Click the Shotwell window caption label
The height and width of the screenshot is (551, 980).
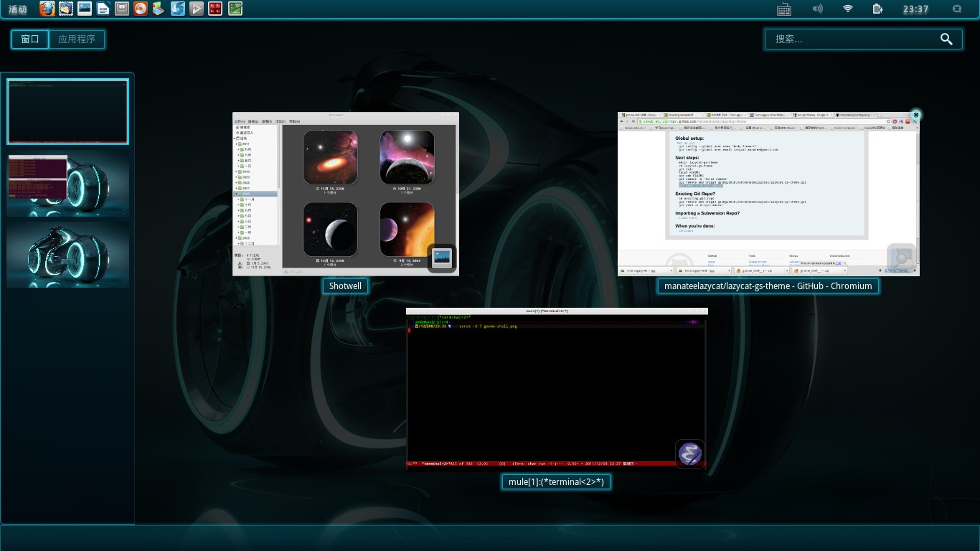[345, 286]
